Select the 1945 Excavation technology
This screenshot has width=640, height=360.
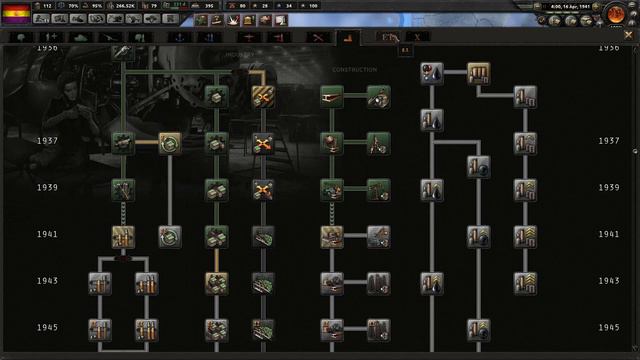(x=378, y=330)
